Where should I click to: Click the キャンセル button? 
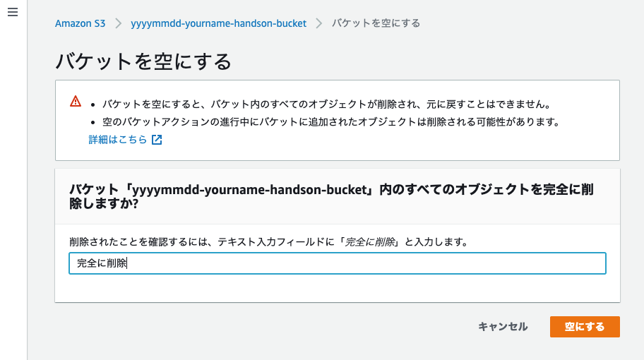coord(503,327)
